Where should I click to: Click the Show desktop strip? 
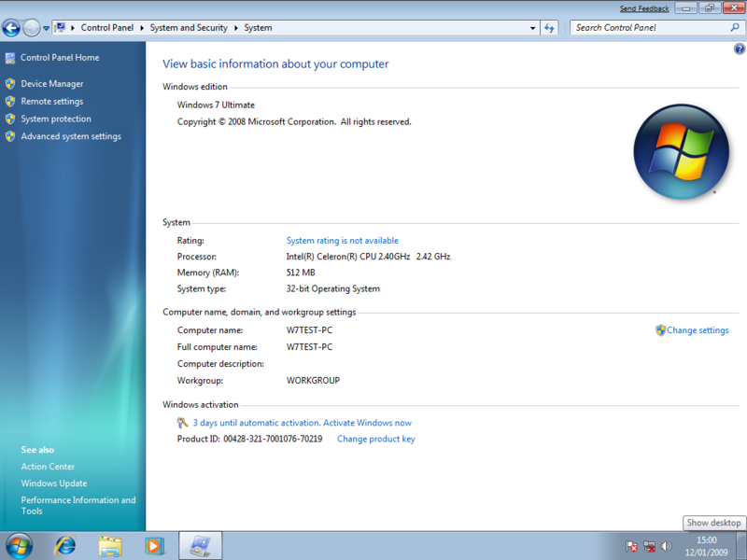741,546
